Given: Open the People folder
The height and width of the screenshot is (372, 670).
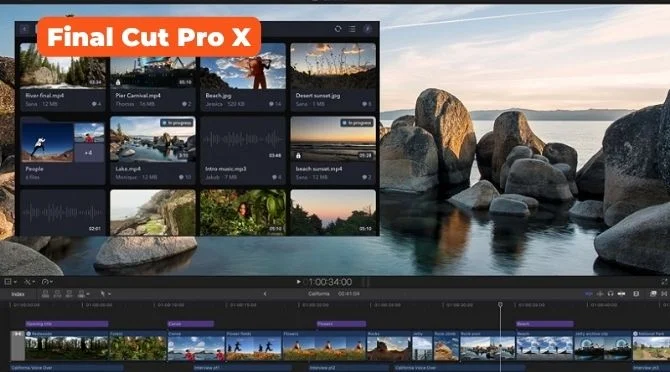Looking at the screenshot, I should (x=62, y=150).
